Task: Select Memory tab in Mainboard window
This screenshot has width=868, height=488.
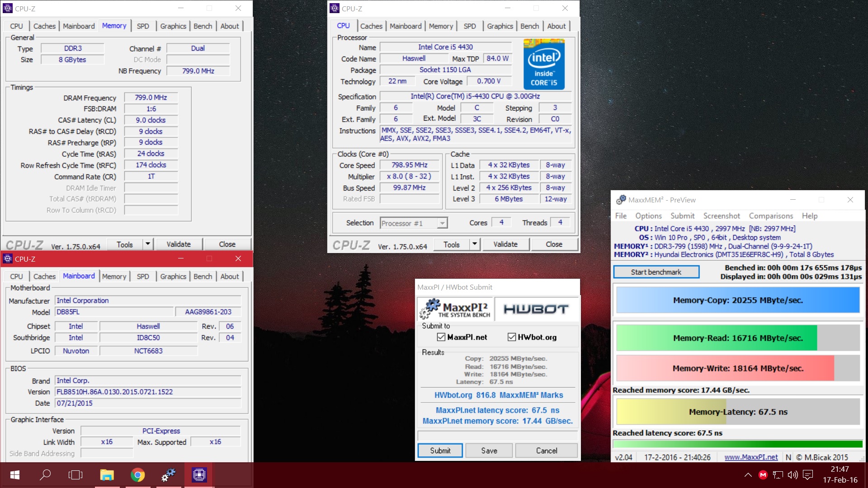Action: [x=114, y=277]
